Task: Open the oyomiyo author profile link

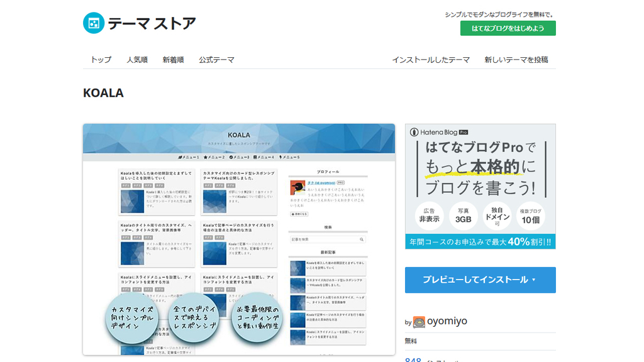Action: [447, 321]
